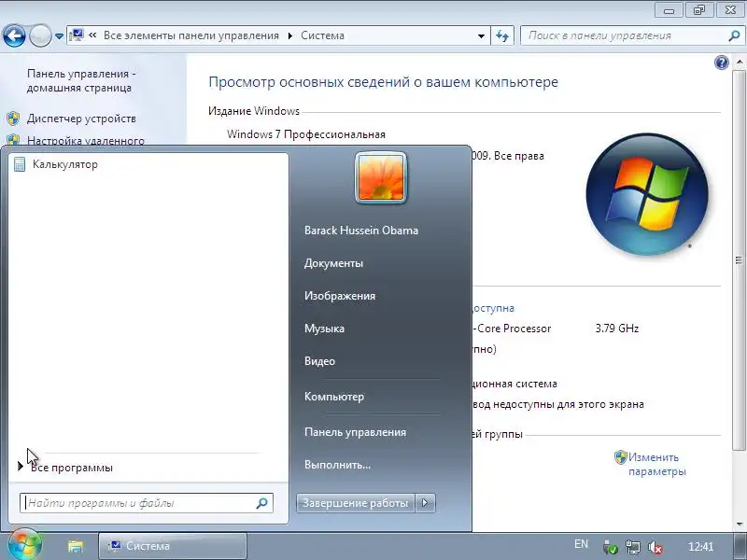Image resolution: width=747 pixels, height=560 pixels.
Task: Click the scrollbar down arrow
Action: click(x=739, y=525)
